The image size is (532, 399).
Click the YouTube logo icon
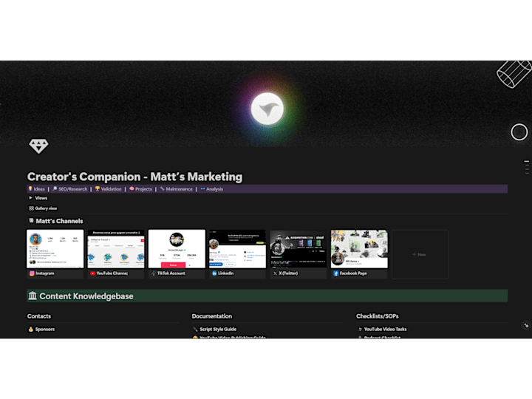[92, 273]
